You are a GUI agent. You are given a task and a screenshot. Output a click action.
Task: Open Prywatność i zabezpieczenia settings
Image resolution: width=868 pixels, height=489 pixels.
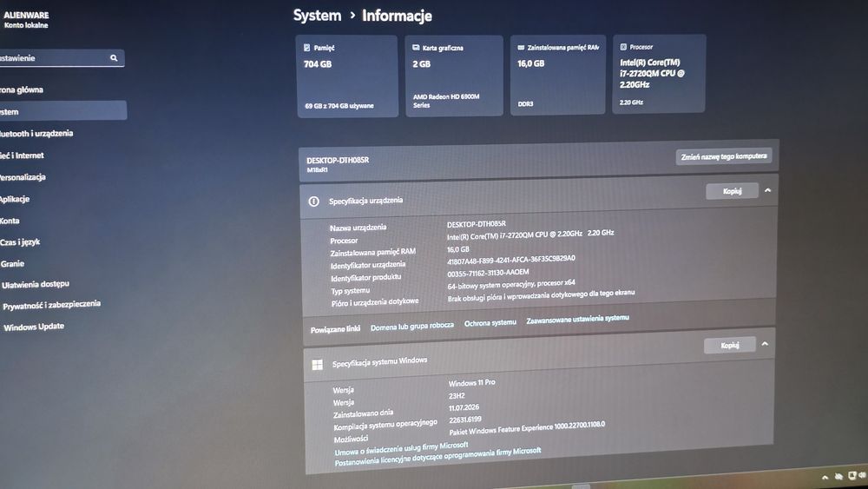coord(51,305)
